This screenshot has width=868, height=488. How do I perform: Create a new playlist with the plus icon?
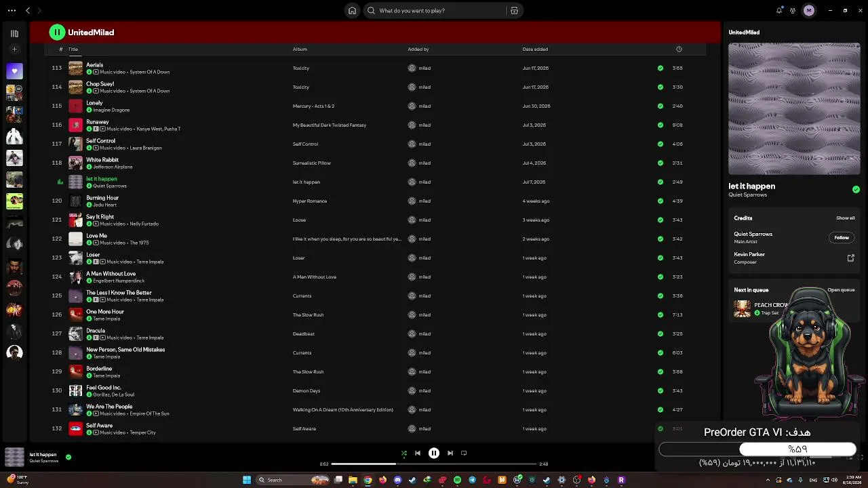[x=14, y=49]
